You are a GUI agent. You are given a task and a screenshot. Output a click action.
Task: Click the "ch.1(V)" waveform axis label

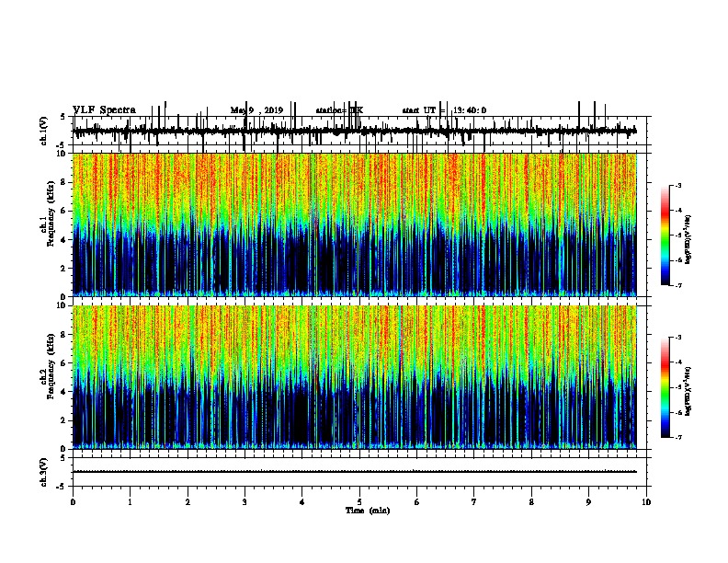43,131
